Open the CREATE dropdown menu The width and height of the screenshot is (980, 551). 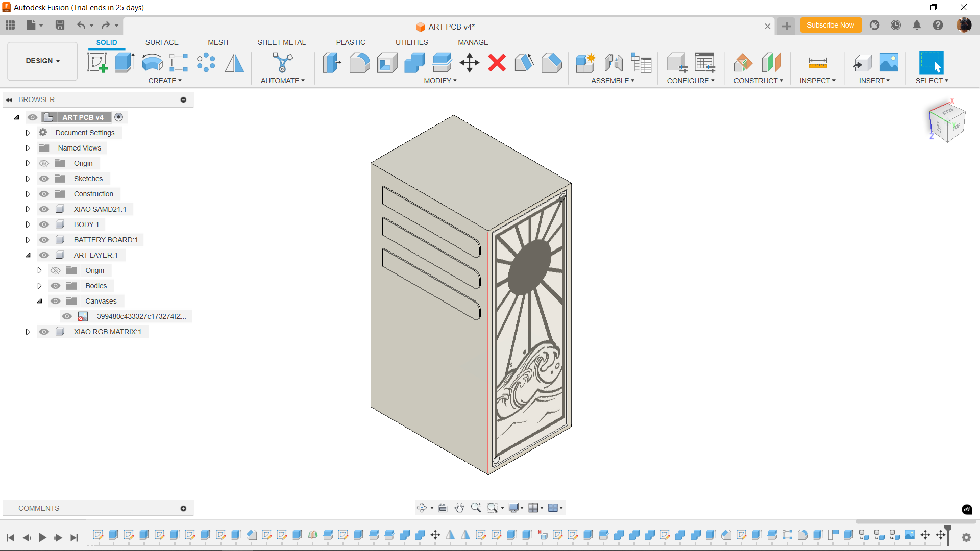point(165,81)
